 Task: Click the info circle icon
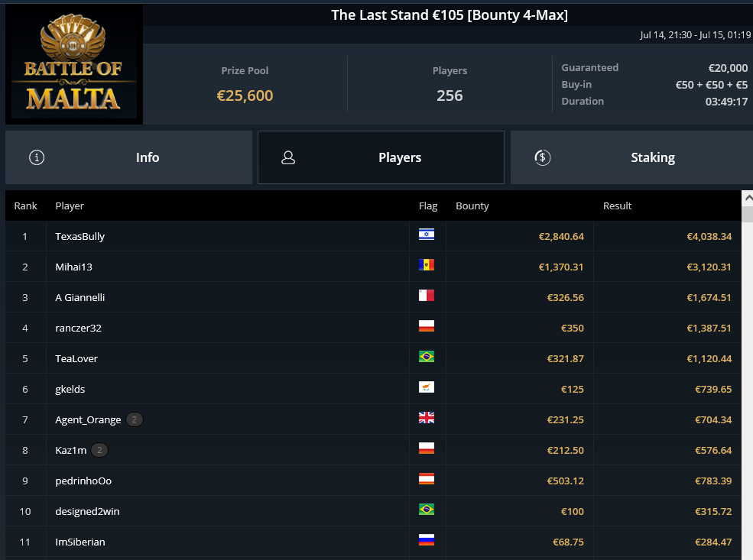tap(37, 157)
